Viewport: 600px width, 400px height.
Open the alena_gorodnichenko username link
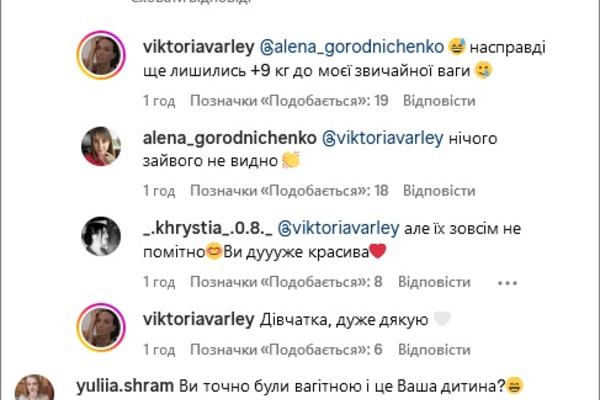point(230,138)
